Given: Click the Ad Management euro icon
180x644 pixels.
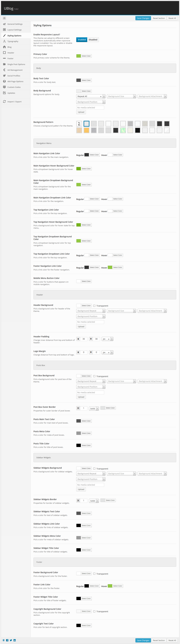Looking at the screenshot, I should (4, 70).
